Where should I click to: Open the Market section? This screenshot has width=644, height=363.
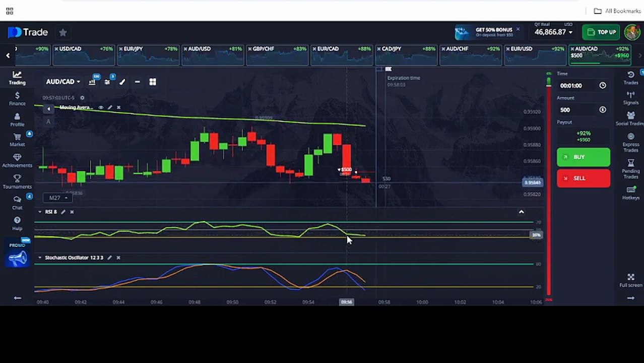pos(17,140)
